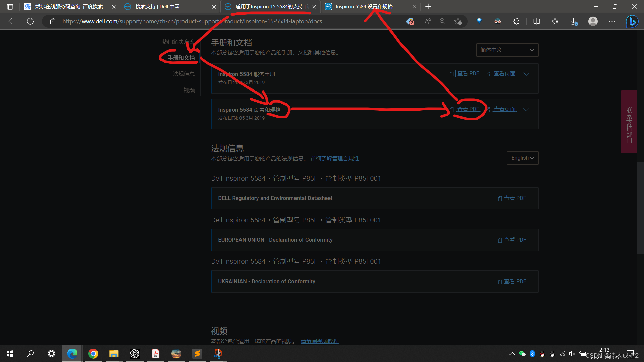Open taskbar search
644x362 pixels.
(31, 353)
